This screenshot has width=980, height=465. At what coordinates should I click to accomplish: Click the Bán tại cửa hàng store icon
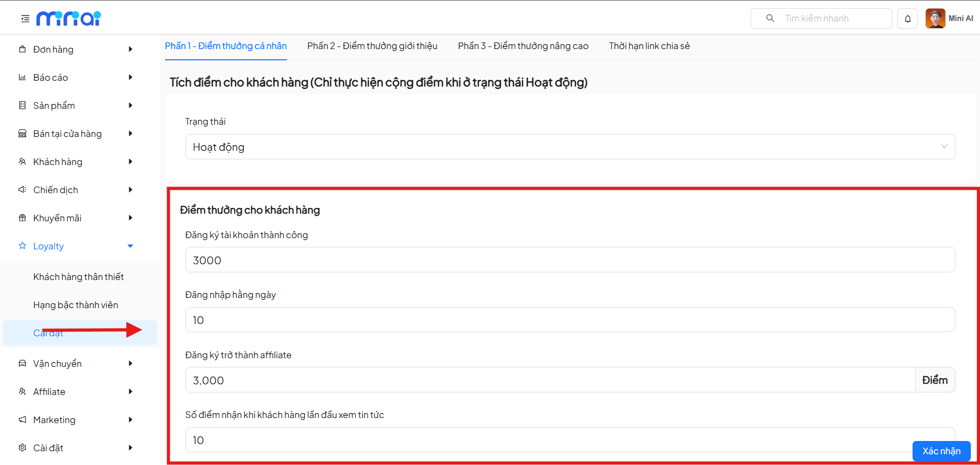click(22, 134)
